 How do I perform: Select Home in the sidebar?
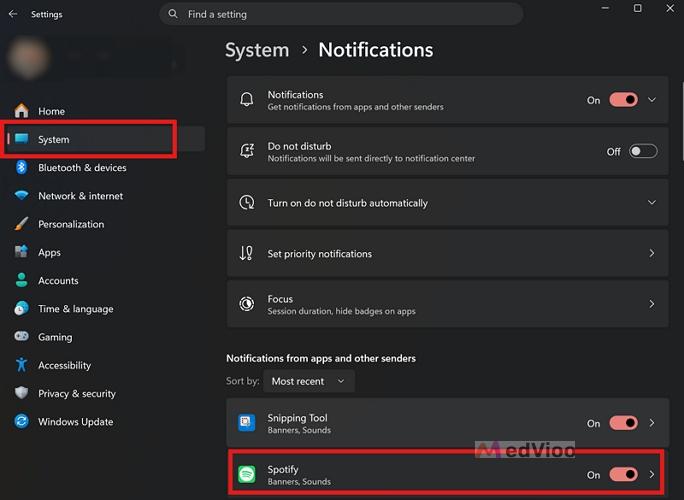[x=105, y=111]
